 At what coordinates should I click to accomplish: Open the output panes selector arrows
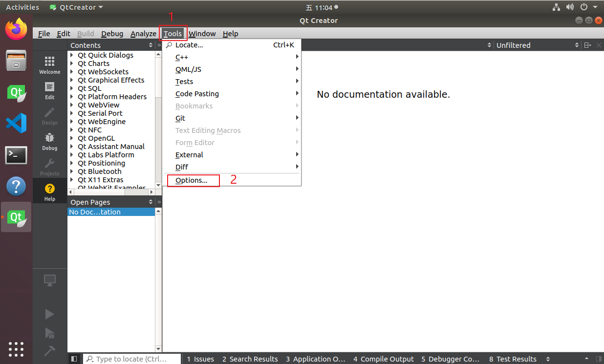coord(548,359)
